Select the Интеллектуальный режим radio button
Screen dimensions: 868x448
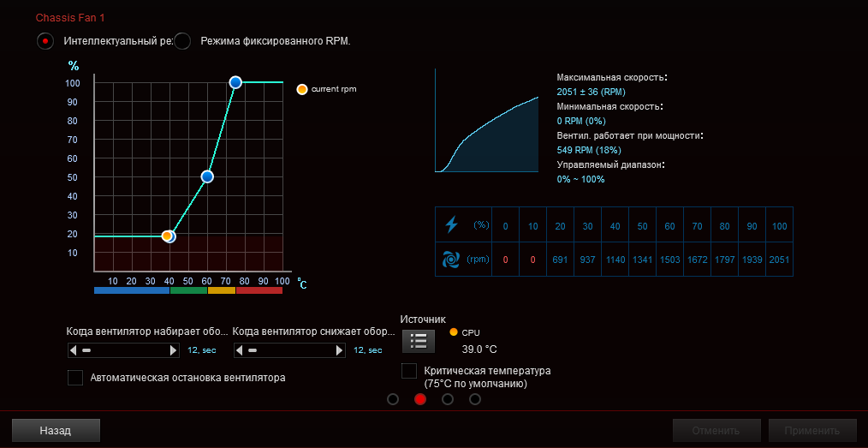(x=45, y=41)
